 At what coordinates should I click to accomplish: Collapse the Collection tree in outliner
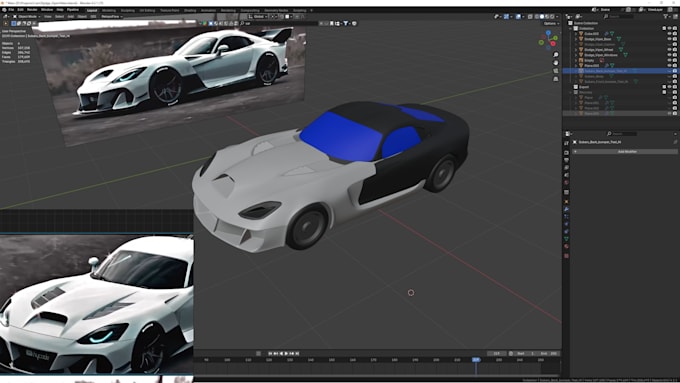(x=570, y=28)
